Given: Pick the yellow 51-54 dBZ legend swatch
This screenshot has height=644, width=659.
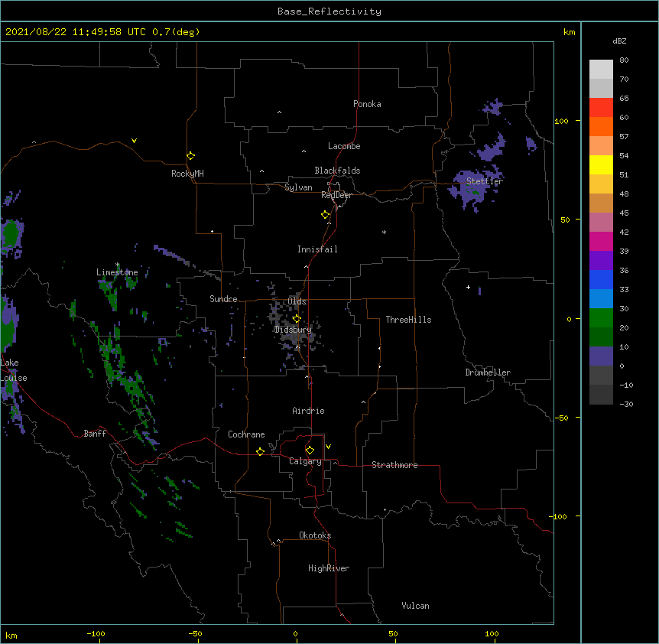Looking at the screenshot, I should pos(601,164).
